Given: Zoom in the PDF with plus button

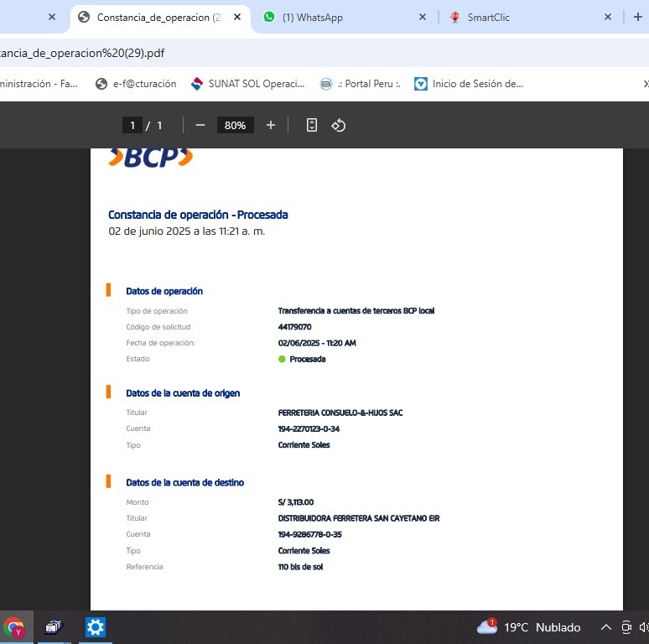Looking at the screenshot, I should point(270,125).
